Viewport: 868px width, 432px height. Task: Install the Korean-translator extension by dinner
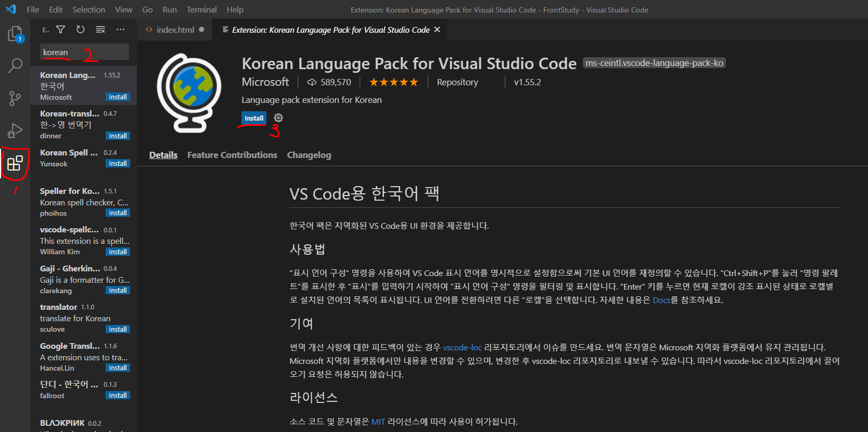tap(118, 136)
